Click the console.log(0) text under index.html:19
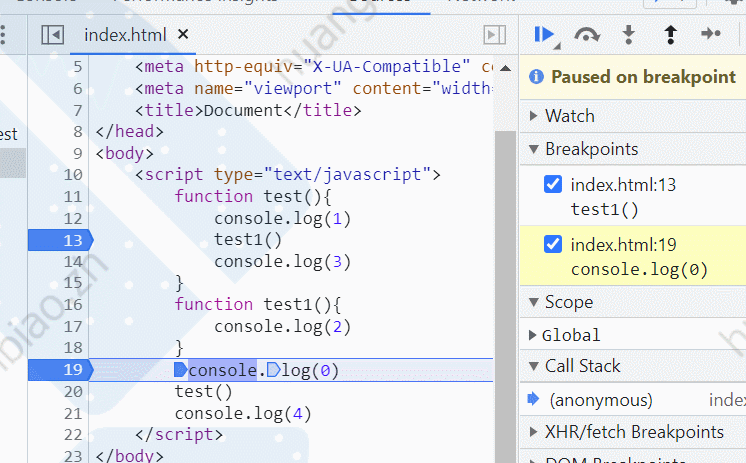Viewport: 746px width, 463px height. point(639,269)
